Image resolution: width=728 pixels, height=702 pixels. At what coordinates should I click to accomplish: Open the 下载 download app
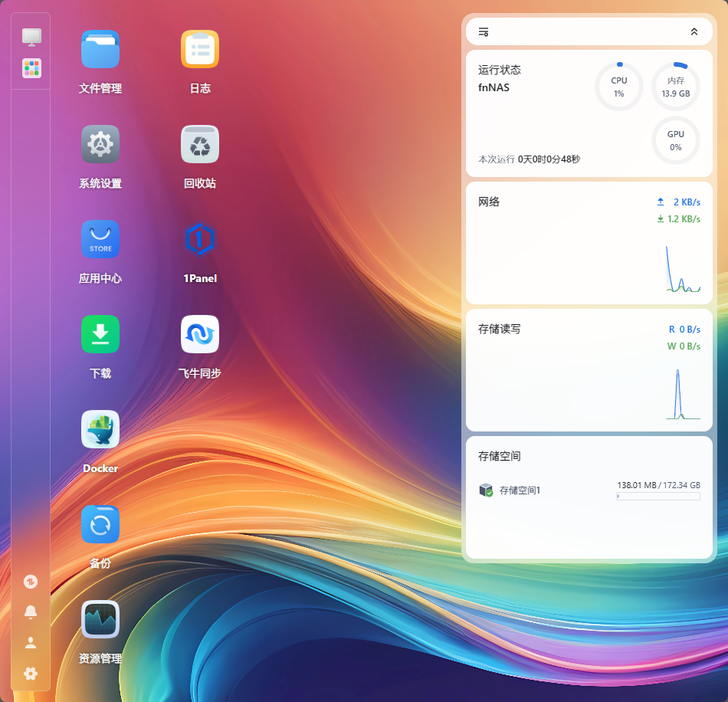[x=100, y=334]
